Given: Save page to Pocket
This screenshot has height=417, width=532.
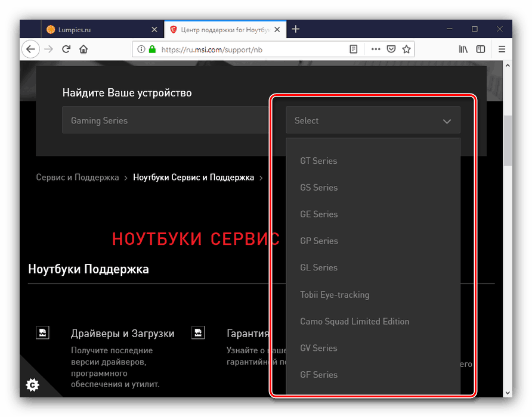Looking at the screenshot, I should 391,49.
